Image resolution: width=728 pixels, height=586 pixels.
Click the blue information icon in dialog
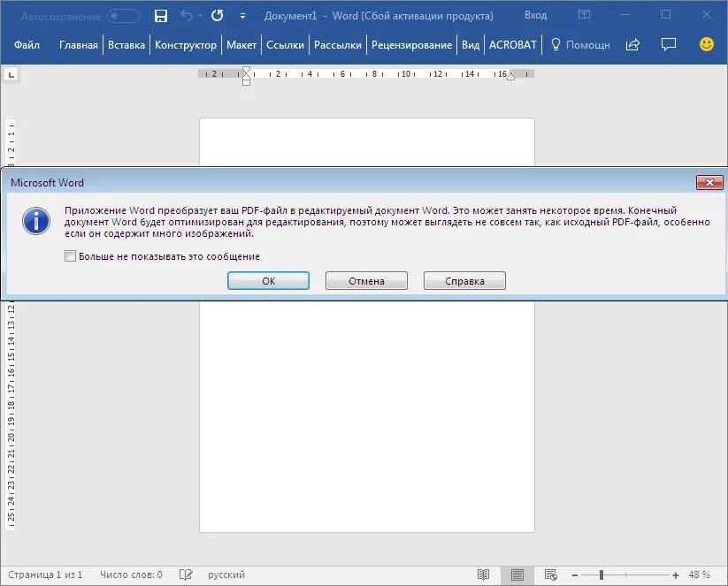pos(36,221)
